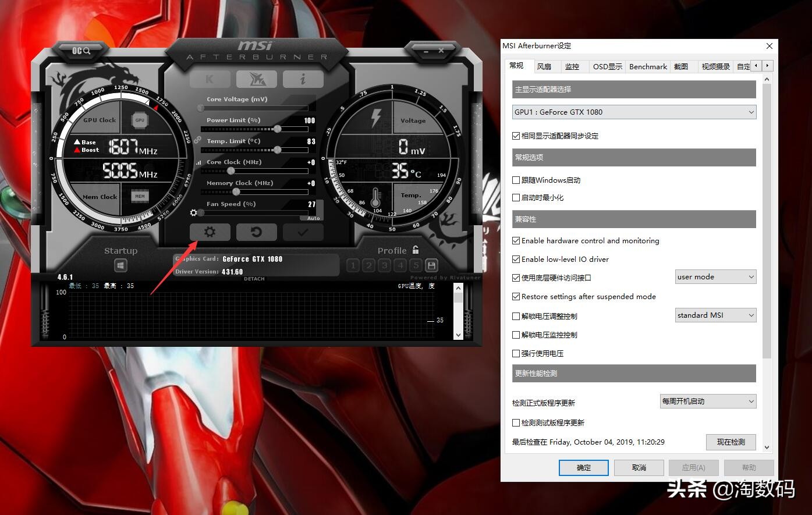Select profile slot 3
This screenshot has width=812, height=515.
tap(384, 265)
